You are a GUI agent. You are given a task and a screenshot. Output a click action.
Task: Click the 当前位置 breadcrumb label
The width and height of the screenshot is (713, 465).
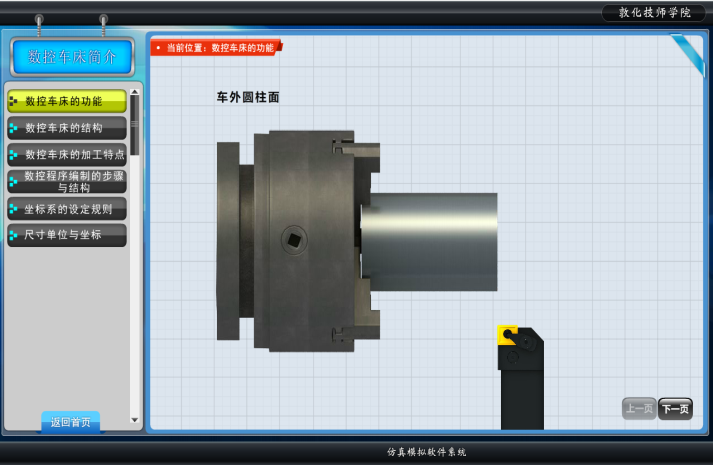tap(216, 48)
